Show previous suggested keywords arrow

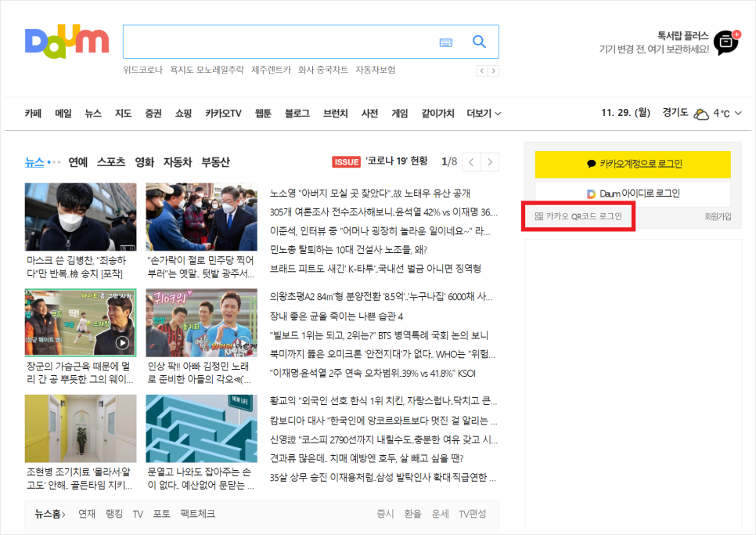tap(481, 71)
